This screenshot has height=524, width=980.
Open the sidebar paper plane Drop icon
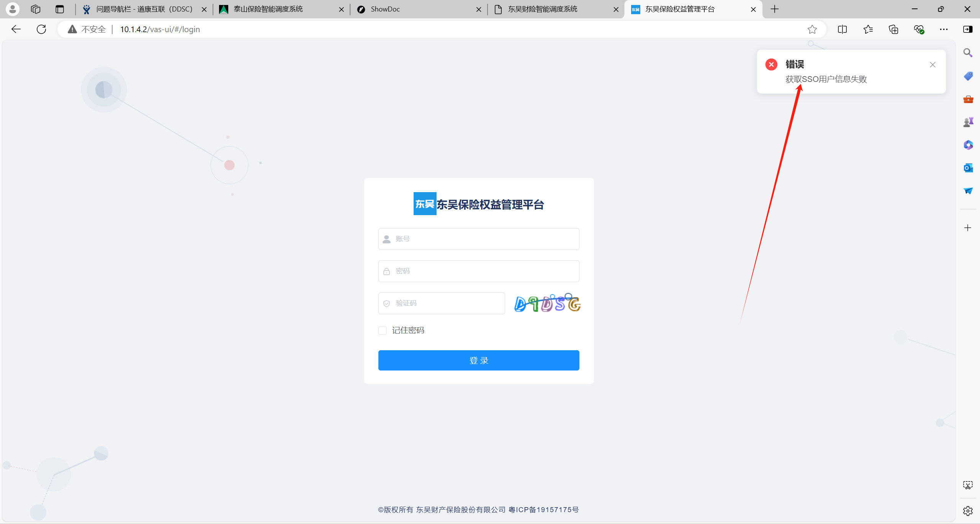pyautogui.click(x=968, y=191)
